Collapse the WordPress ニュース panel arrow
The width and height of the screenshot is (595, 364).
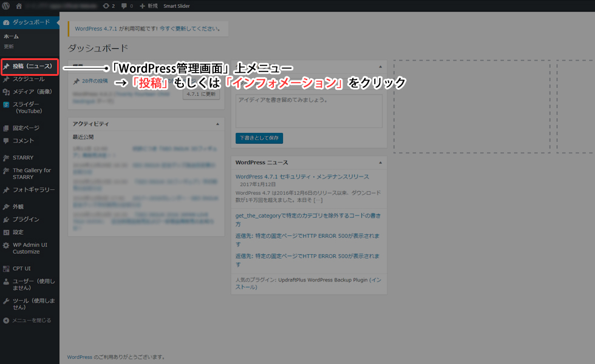click(x=380, y=163)
